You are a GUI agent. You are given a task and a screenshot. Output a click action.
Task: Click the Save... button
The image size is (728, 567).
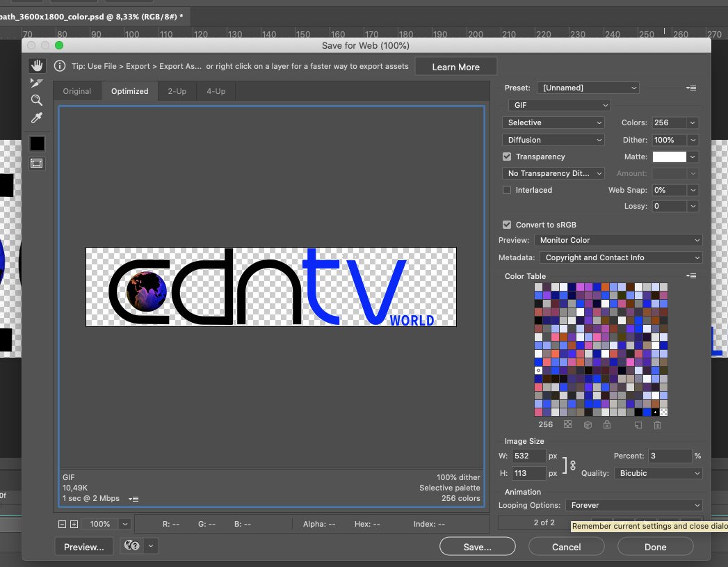(x=477, y=547)
